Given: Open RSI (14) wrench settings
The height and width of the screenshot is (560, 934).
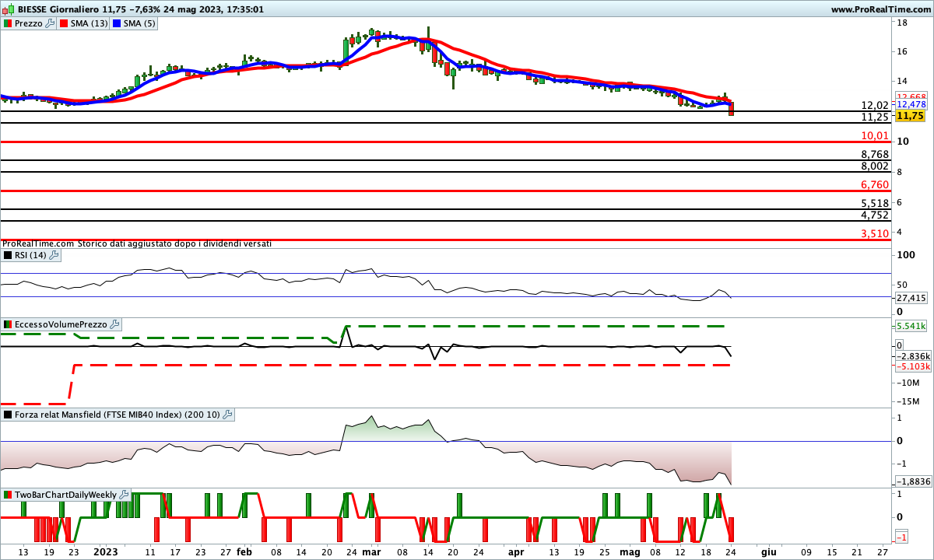Looking at the screenshot, I should 54,254.
